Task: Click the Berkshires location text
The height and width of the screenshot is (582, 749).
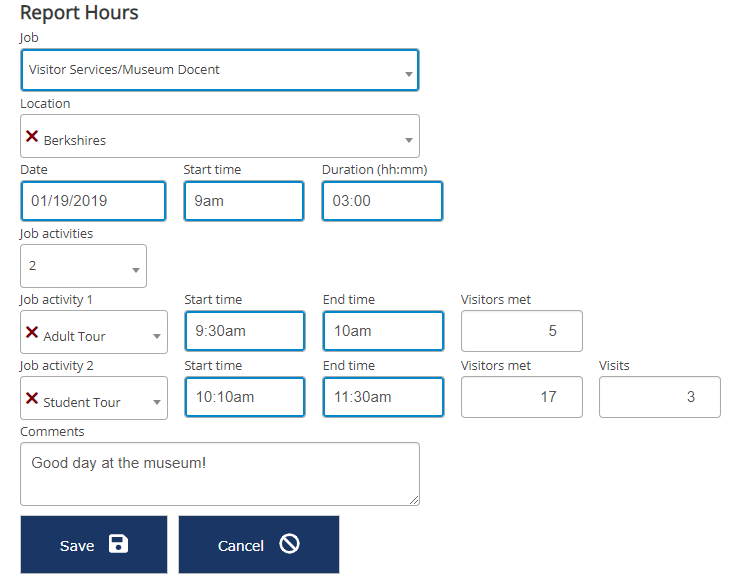Action: click(x=75, y=140)
